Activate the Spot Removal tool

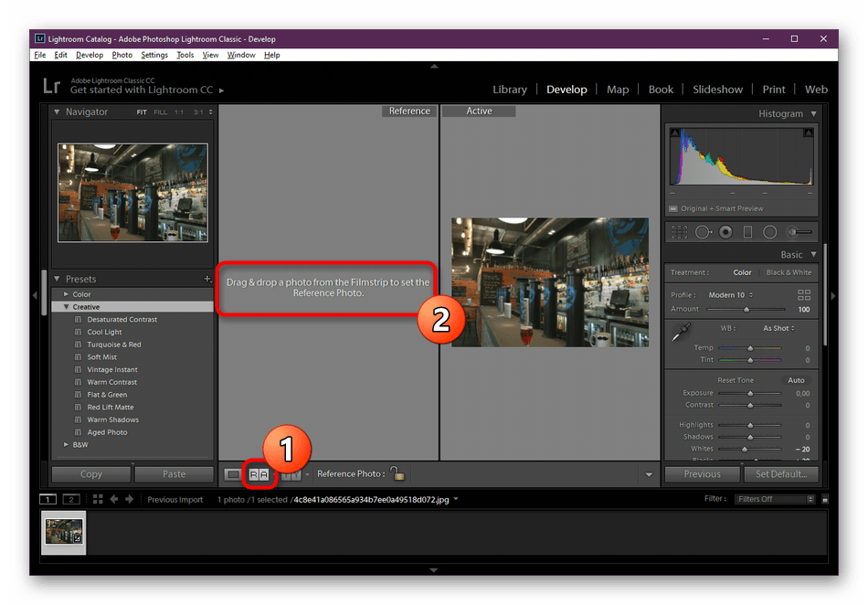point(703,232)
